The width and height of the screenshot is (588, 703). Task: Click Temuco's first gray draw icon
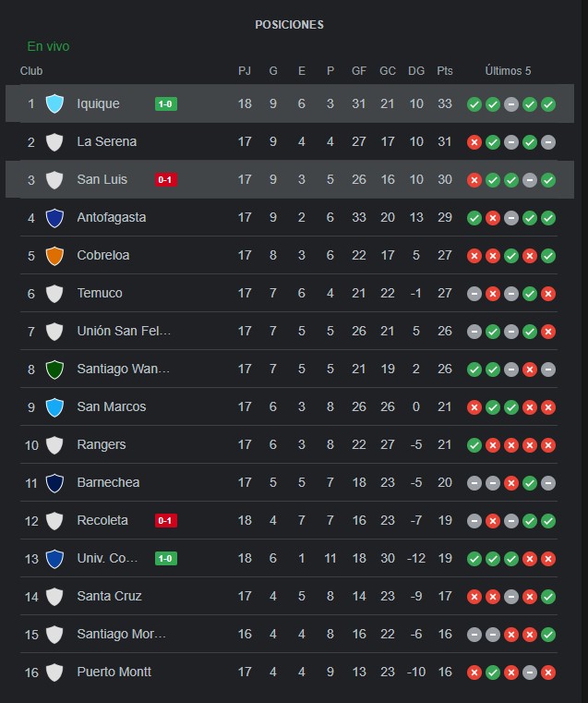pos(474,294)
